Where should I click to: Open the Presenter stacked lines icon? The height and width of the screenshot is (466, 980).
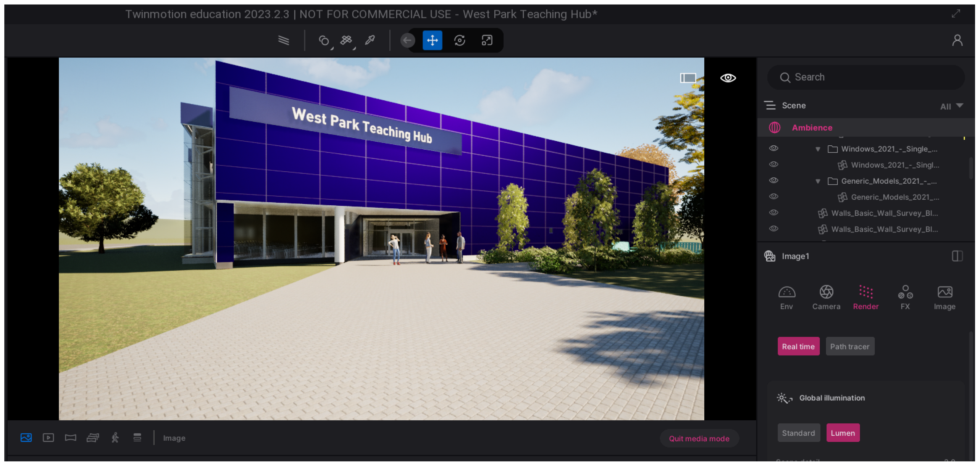137,438
